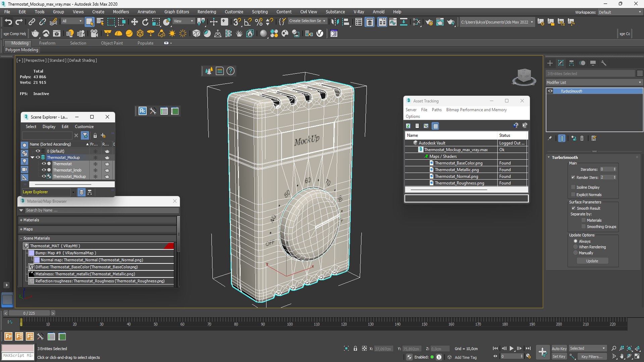Uncheck the Smooth Result checkbox

pos(574,208)
